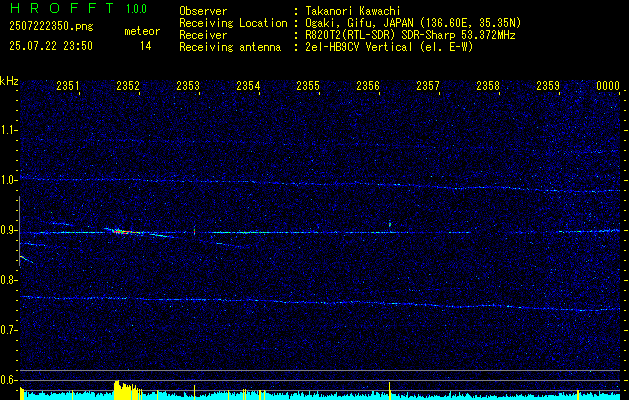Click the gray vertical range bar by 0.9
This screenshot has height=400, width=629.
(19, 231)
